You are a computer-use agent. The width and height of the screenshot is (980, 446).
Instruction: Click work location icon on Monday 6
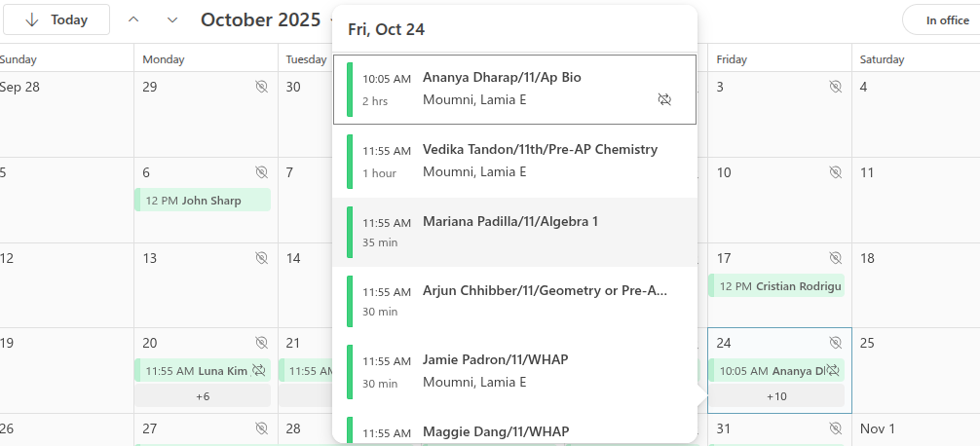coord(261,172)
